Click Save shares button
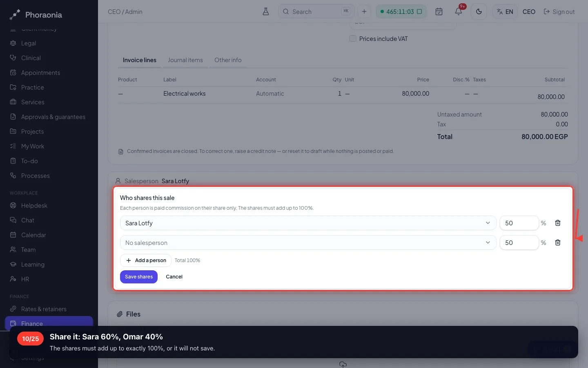 coord(139,277)
